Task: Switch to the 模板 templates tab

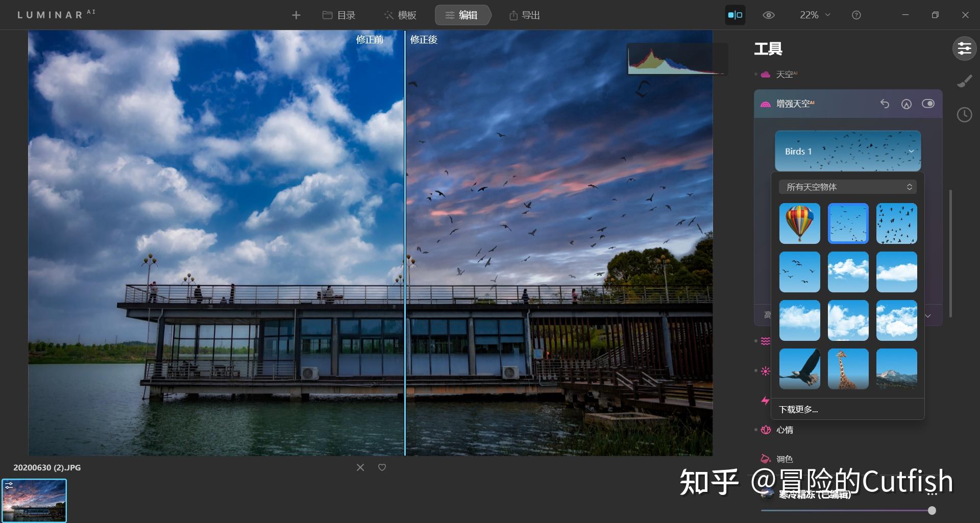Action: [x=400, y=15]
